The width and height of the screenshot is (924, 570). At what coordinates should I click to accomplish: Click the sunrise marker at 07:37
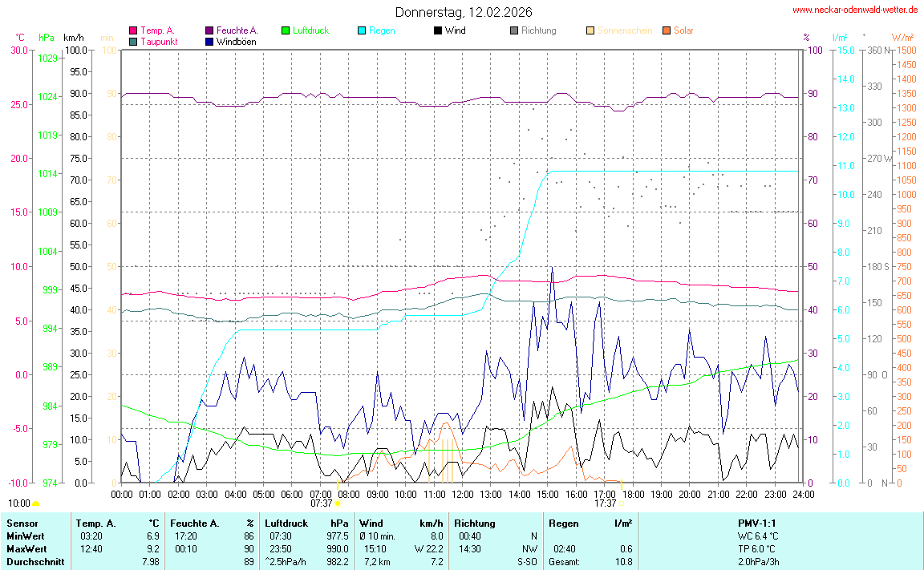click(x=337, y=503)
